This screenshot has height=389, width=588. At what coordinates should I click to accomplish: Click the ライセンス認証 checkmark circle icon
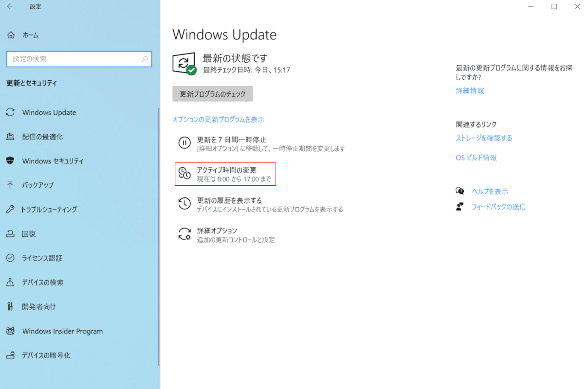pos(10,258)
